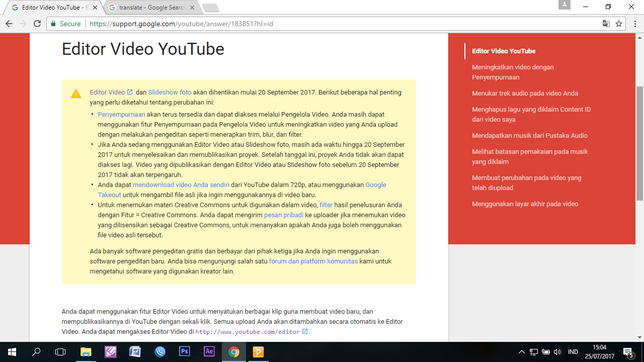This screenshot has width=644, height=362.
Task: Open After Effects from the taskbar
Action: tap(209, 352)
